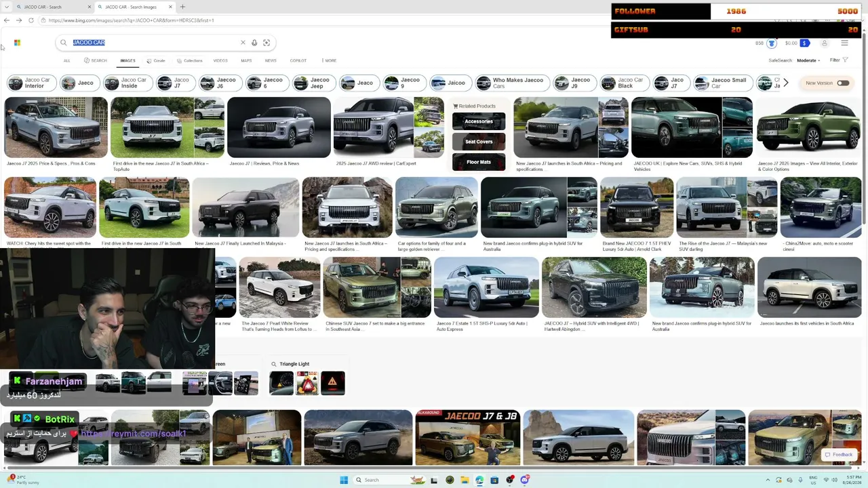Open the hamburger settings menu
Screen dimensions: 868x488
[x=844, y=43]
